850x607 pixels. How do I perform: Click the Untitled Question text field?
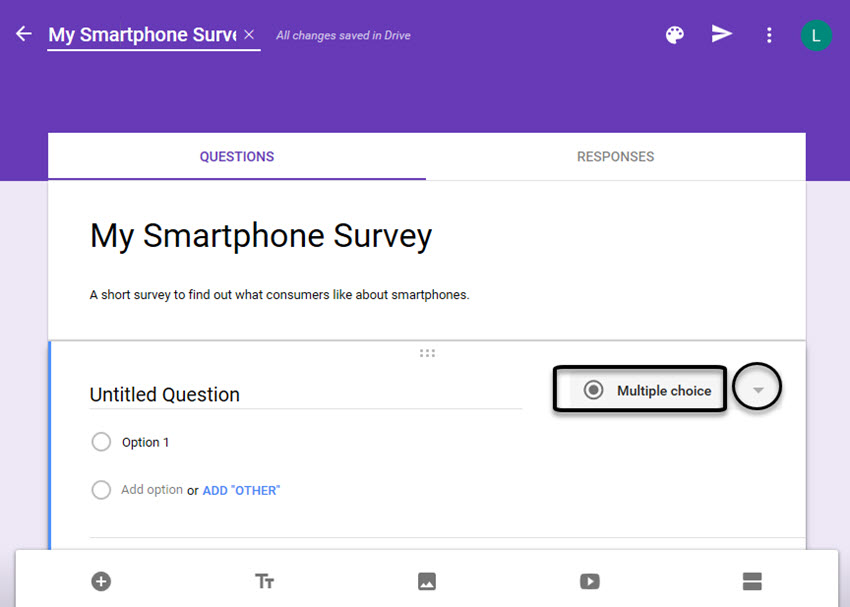pyautogui.click(x=165, y=394)
